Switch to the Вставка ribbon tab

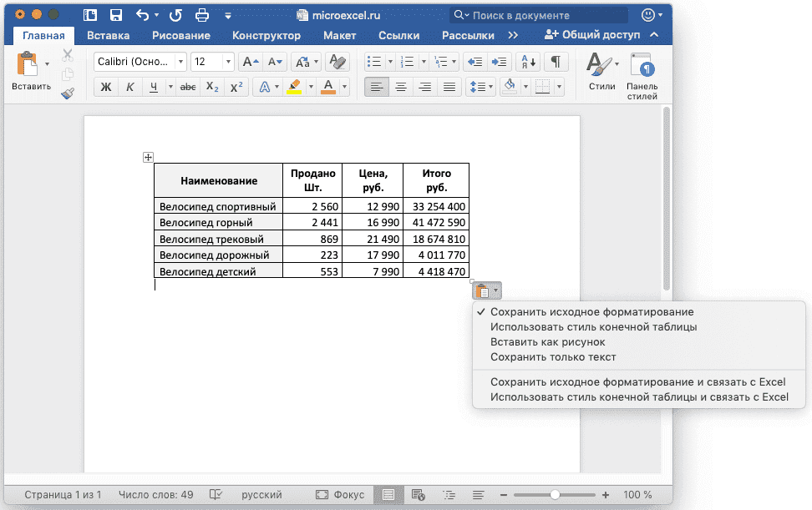108,35
